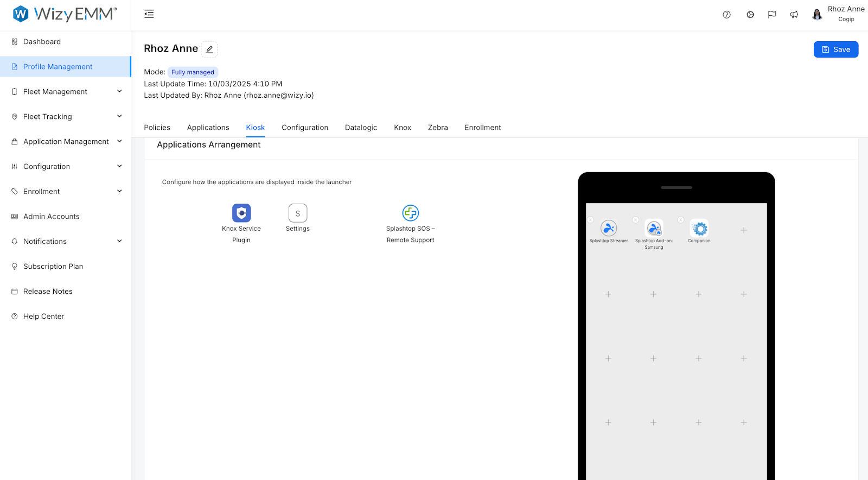Click the Subscription Plan sidebar icon
The image size is (868, 480).
tap(15, 267)
